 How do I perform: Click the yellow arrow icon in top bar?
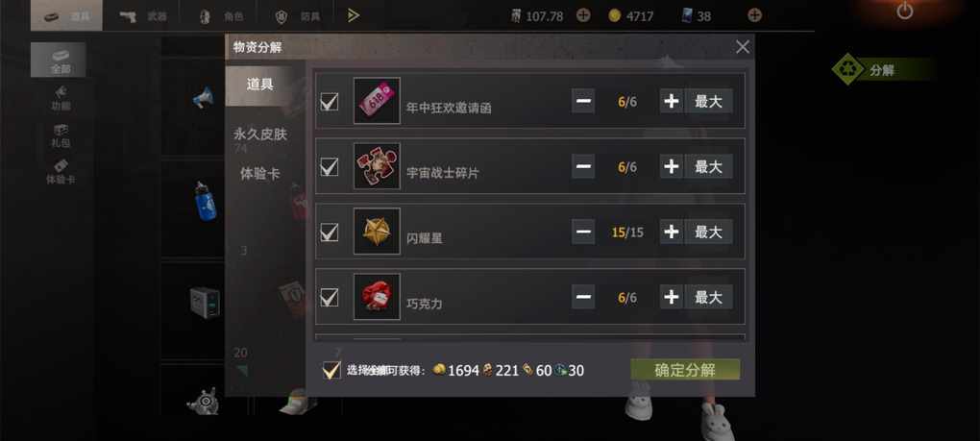click(x=354, y=15)
